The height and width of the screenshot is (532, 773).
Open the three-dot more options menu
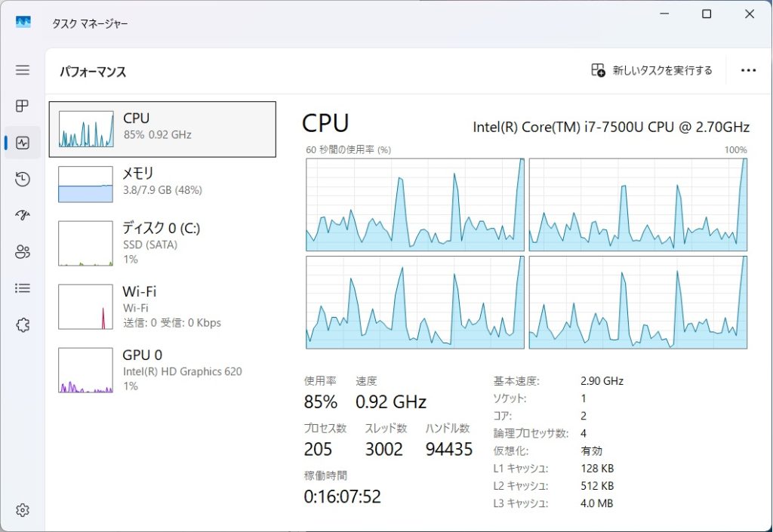point(748,70)
